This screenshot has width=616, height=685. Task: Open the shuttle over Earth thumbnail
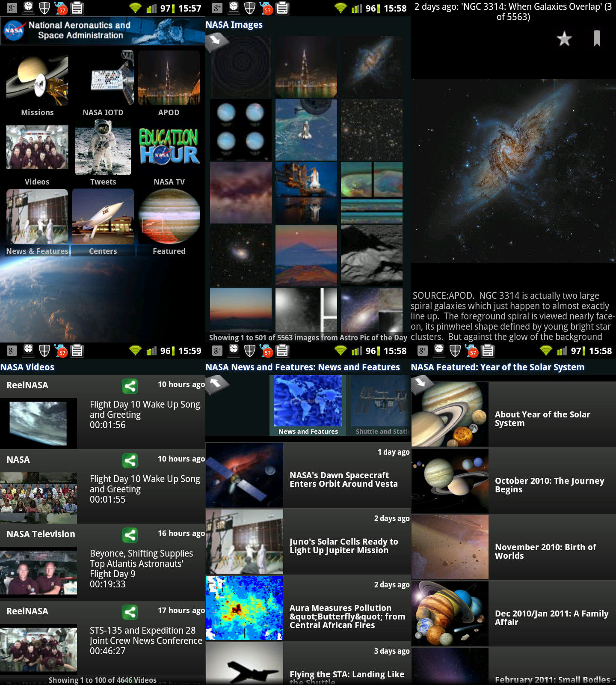tap(306, 130)
